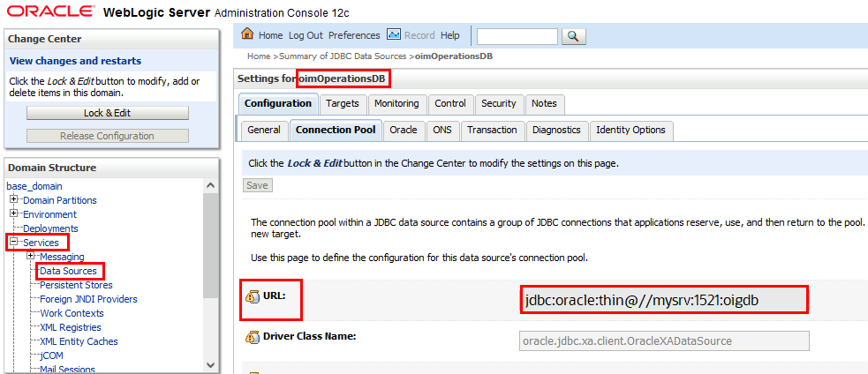Select Work Contexts in the tree

72,313
